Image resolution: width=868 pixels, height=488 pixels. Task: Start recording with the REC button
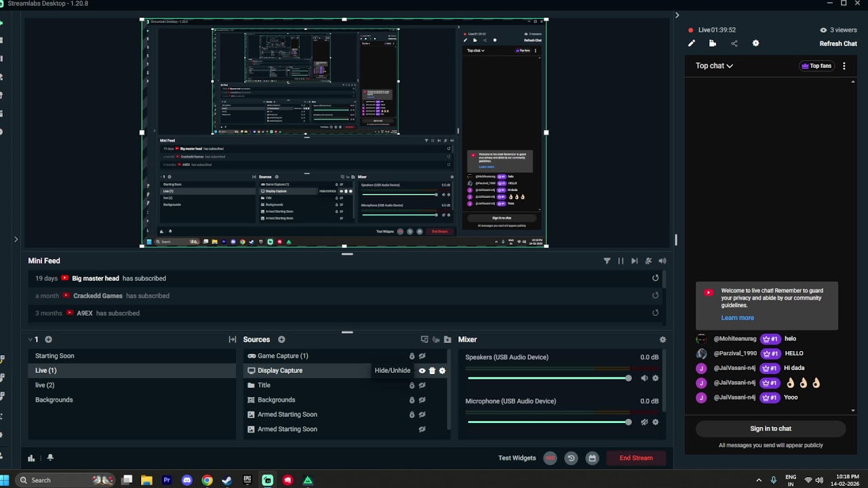tap(550, 458)
